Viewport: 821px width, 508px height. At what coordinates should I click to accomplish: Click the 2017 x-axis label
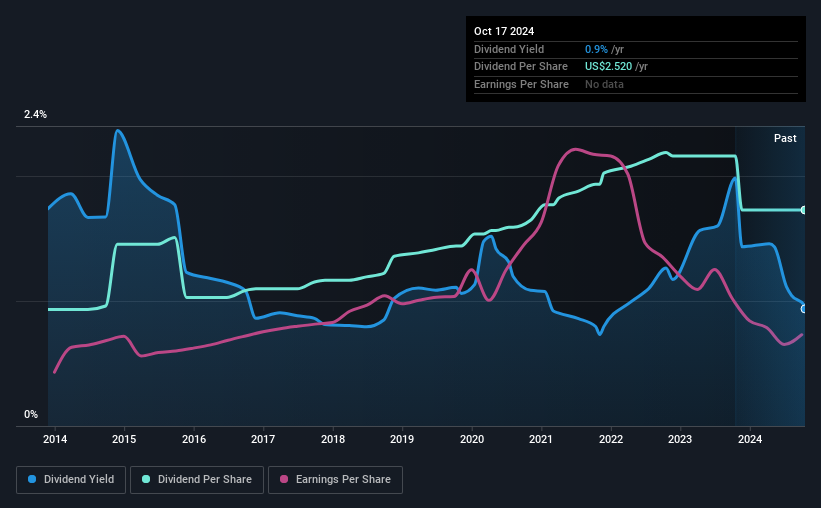point(263,439)
